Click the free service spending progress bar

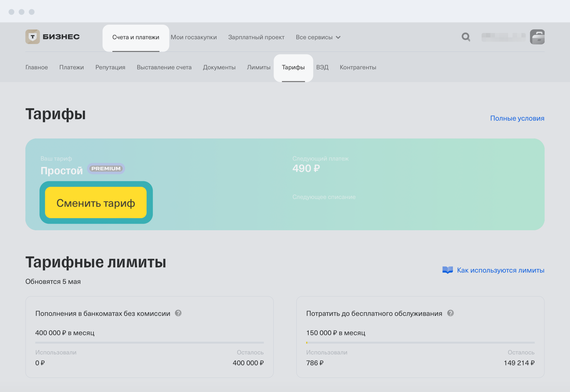click(420, 342)
